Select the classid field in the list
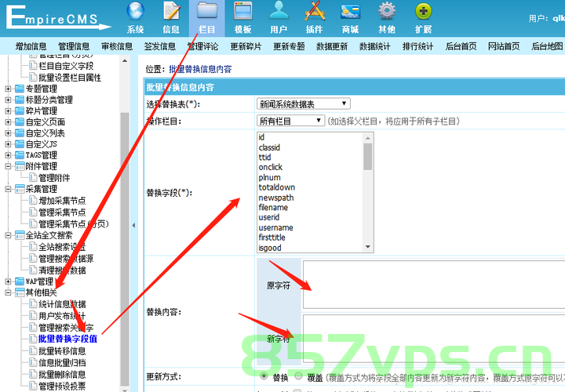The image size is (565, 392). [x=269, y=147]
